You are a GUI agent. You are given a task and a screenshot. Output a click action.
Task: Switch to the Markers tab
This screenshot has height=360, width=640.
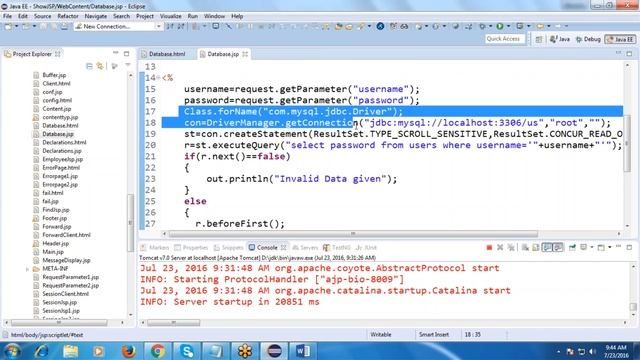click(155, 248)
